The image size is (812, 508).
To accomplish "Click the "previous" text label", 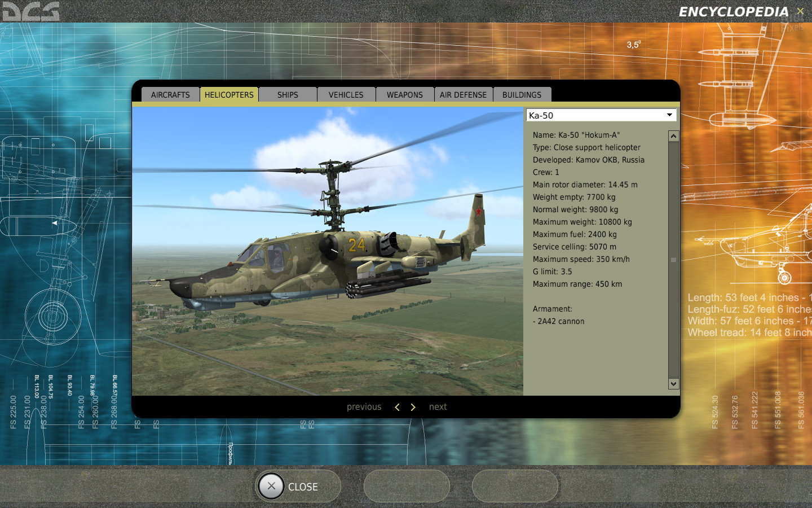I will (x=364, y=407).
